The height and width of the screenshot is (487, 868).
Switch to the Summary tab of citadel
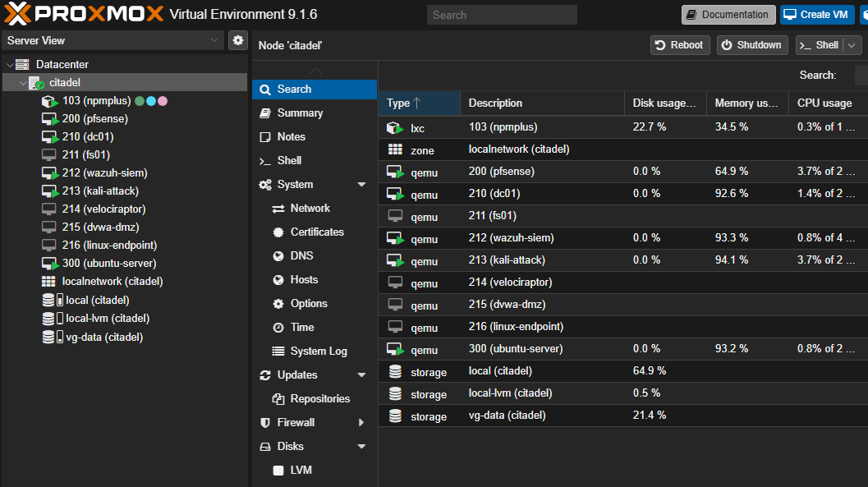coord(301,113)
